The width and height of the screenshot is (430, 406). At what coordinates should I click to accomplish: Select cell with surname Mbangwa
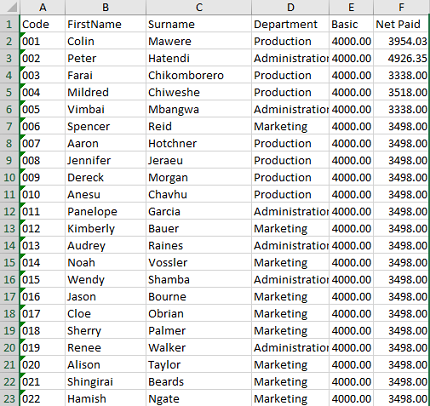(199, 109)
